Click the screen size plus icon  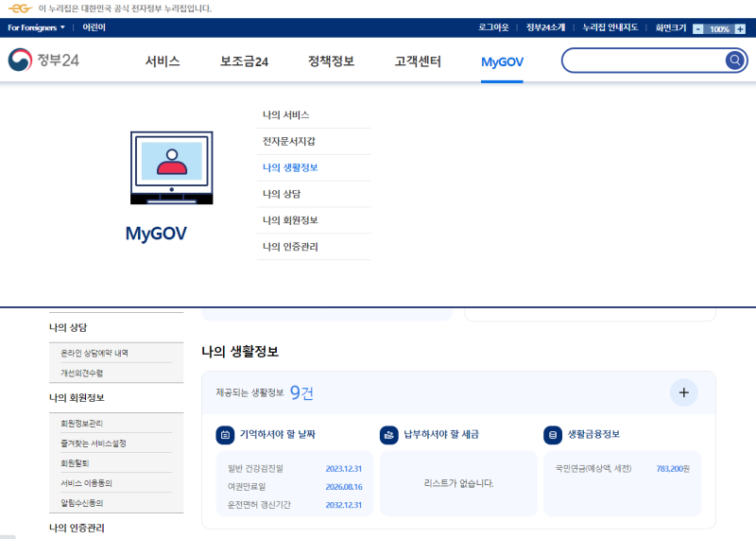coord(740,29)
